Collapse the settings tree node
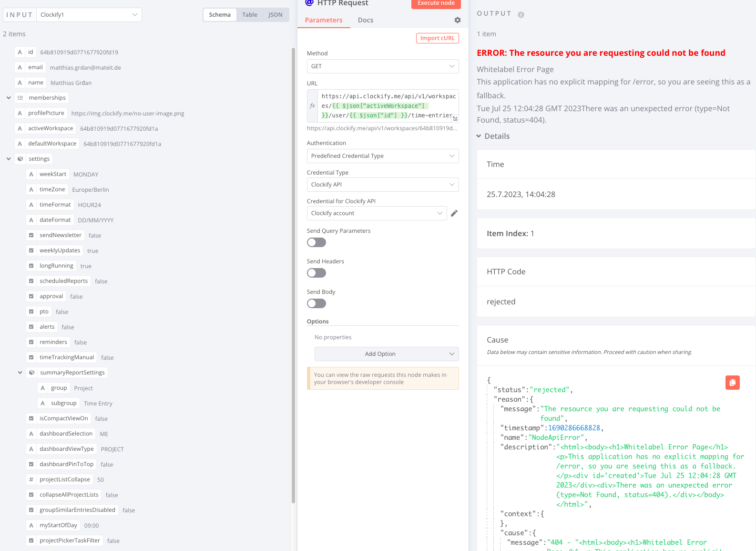 [x=9, y=159]
